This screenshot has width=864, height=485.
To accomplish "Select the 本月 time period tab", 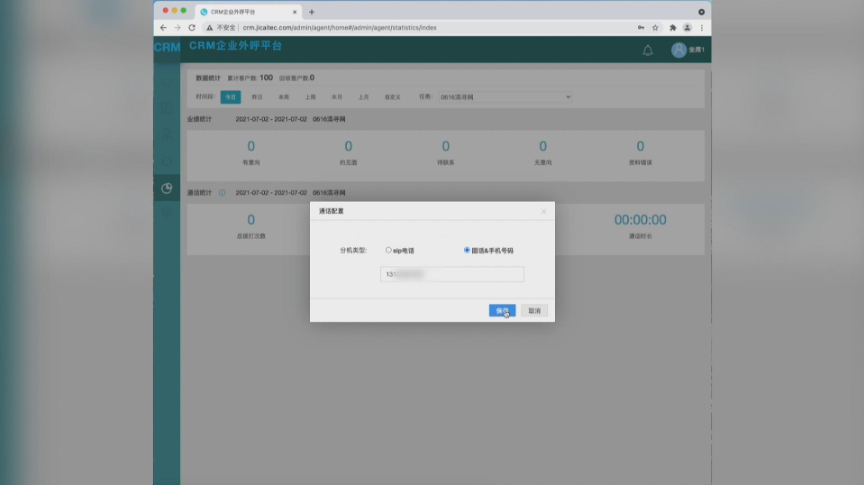I will (337, 97).
